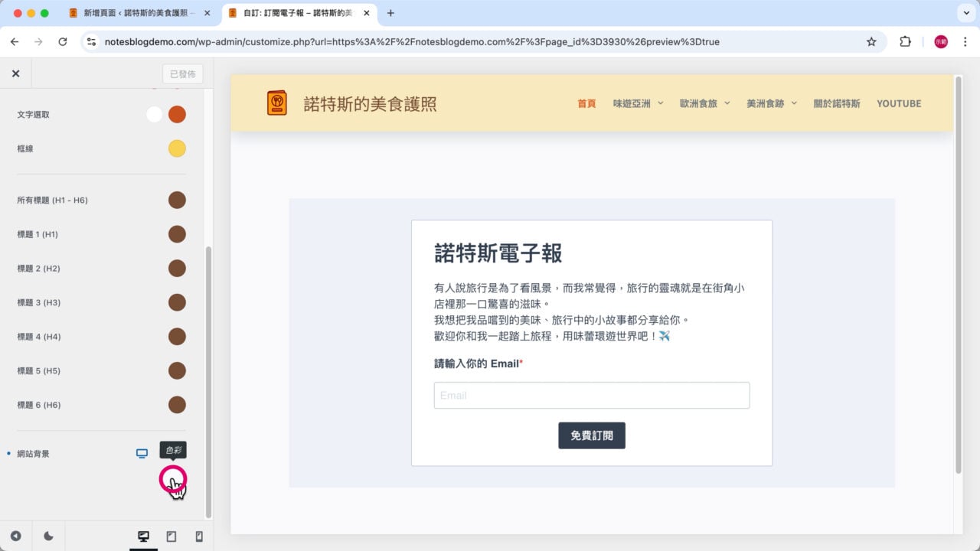Open the YOUTUBE link in the navigation
Viewport: 980px width, 551px height.
click(x=899, y=103)
